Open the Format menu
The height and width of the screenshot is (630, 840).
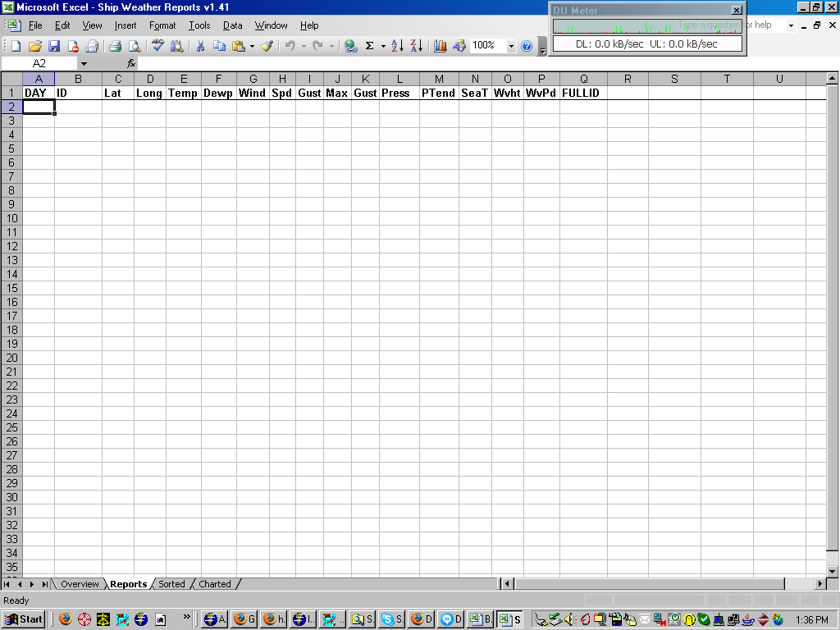click(x=162, y=25)
